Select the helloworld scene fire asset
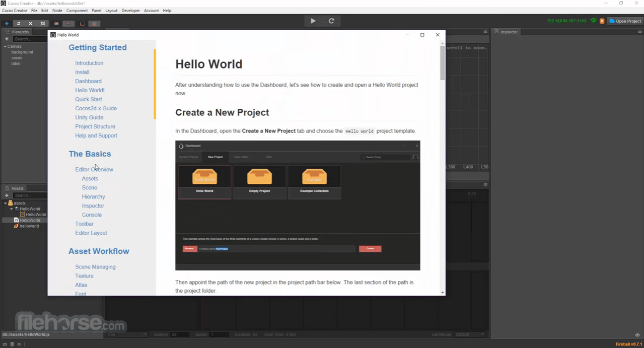 [x=26, y=226]
